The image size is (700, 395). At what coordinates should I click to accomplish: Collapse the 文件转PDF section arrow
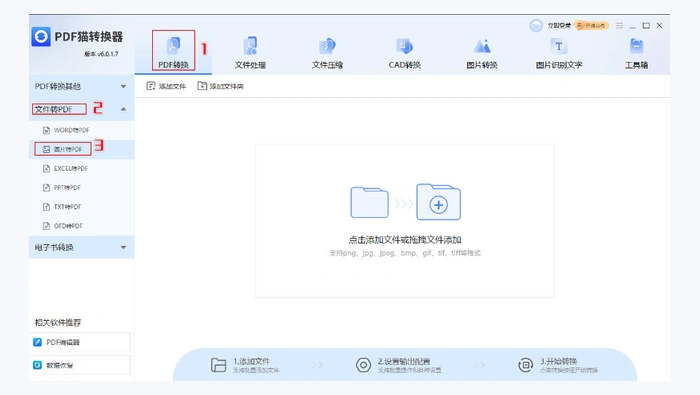(123, 109)
